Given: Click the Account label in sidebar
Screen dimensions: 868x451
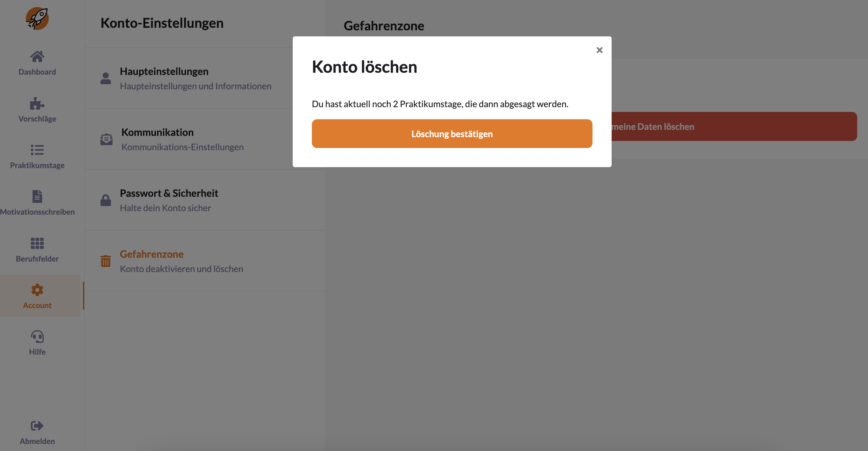Looking at the screenshot, I should 37,305.
